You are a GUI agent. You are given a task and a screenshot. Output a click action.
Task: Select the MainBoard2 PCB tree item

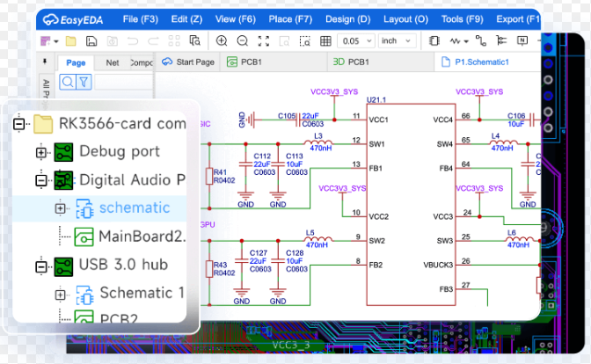[141, 236]
